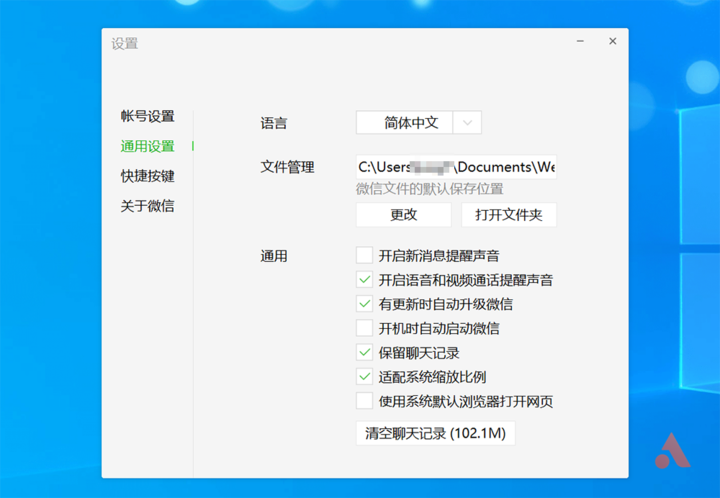This screenshot has width=720, height=498.
Task: Click 清空聊天记录 (102.1M) button
Action: pos(435,433)
